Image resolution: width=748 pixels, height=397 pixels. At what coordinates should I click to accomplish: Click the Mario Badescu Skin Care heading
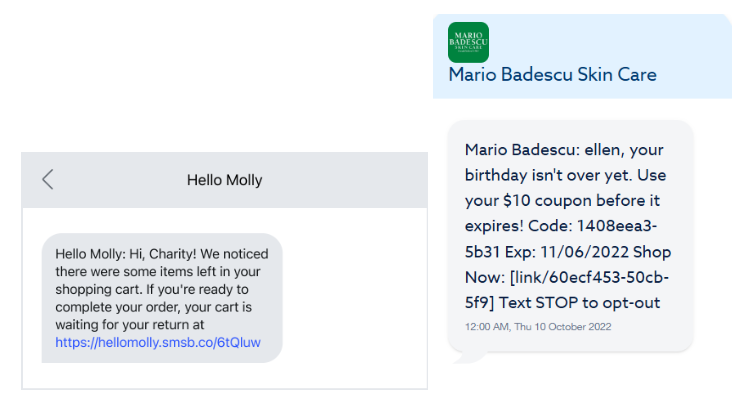tap(552, 74)
